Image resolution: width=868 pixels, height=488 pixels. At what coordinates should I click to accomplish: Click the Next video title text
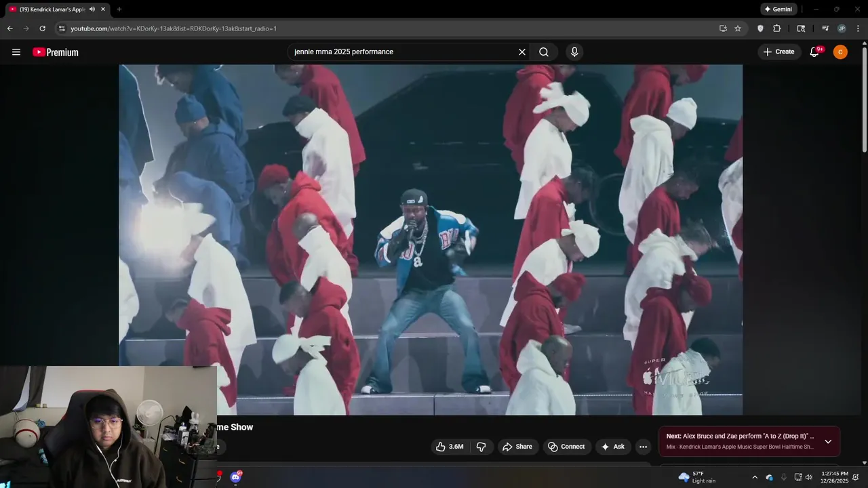click(740, 436)
